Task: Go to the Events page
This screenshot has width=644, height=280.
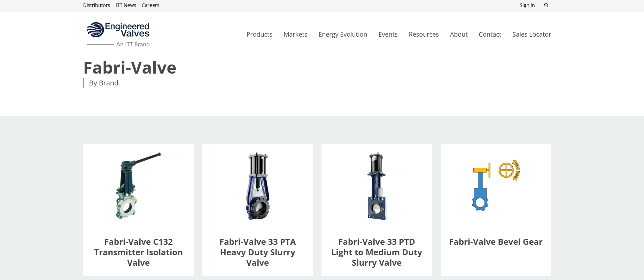Action: click(x=388, y=34)
